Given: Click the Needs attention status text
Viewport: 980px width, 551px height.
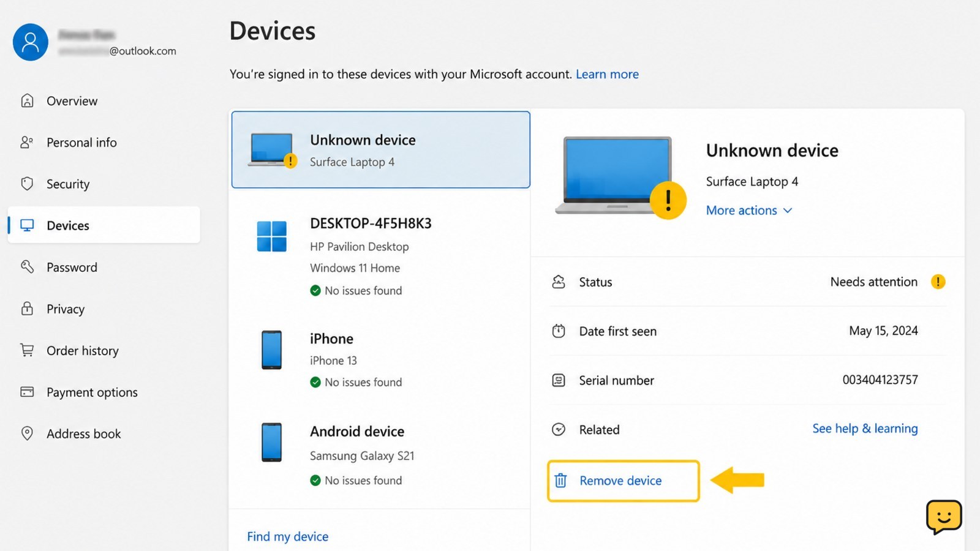Looking at the screenshot, I should [x=874, y=282].
